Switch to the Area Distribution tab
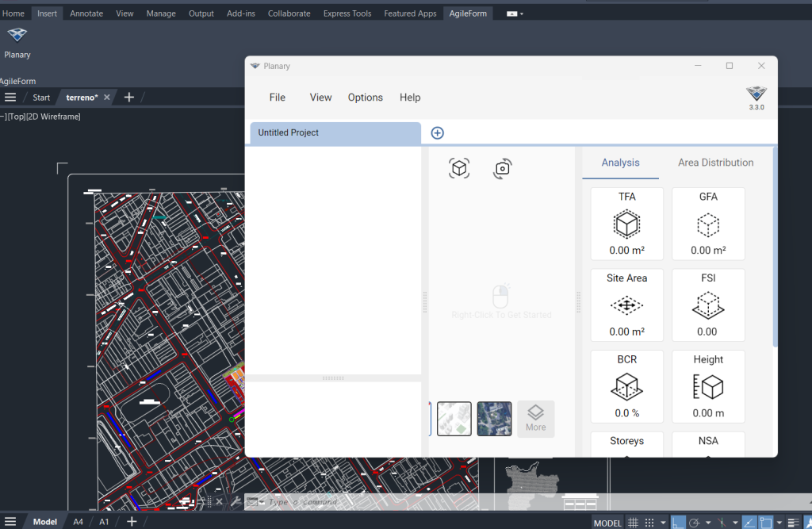 716,163
